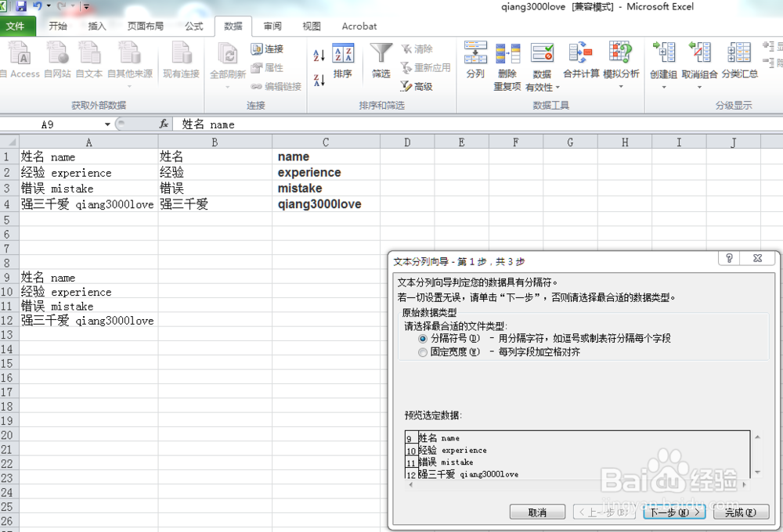Sort ascending A to Z
Viewport: 783px width, 532px height.
(x=319, y=55)
